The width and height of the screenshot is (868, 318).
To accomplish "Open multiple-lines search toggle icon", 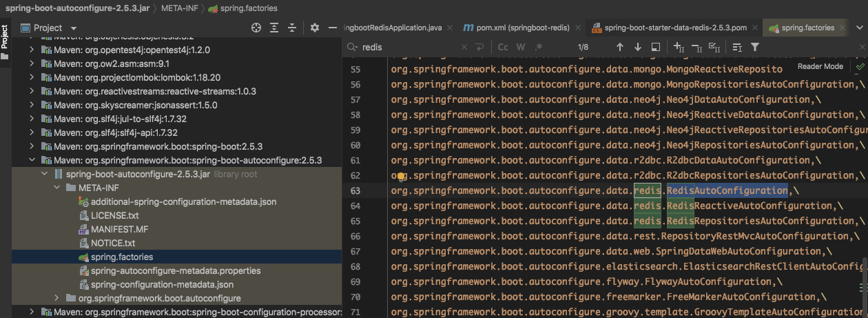I will [737, 47].
